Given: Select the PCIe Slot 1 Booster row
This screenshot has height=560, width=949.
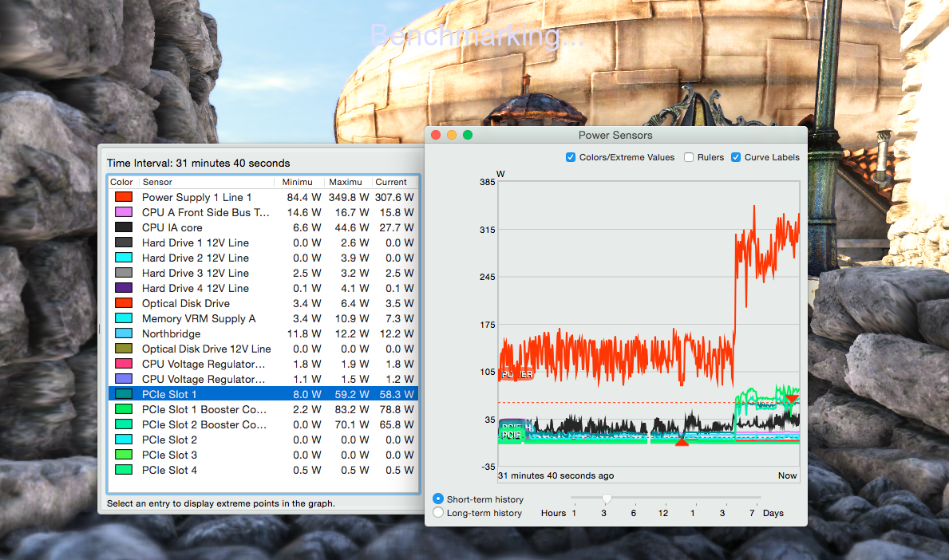Looking at the screenshot, I should point(263,409).
